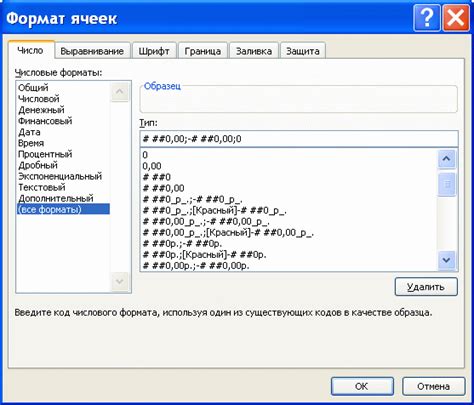474x405 pixels.
Task: Open the Шрифт tab
Action: [x=154, y=51]
